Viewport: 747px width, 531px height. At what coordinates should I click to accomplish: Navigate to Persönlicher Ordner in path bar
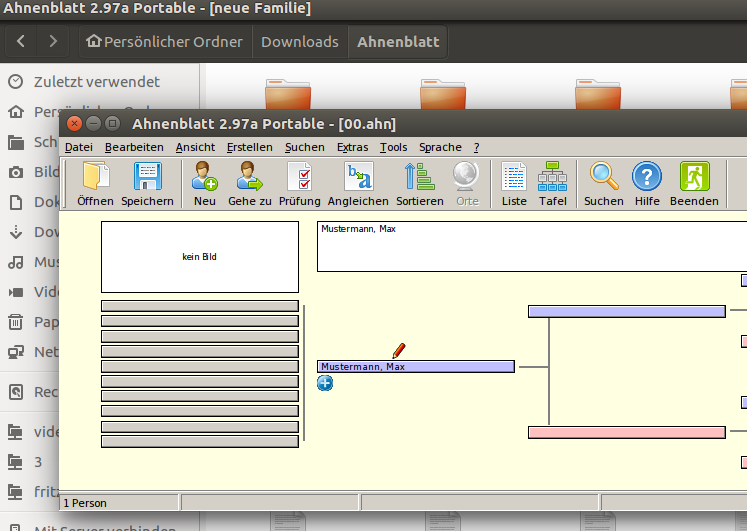tap(165, 41)
